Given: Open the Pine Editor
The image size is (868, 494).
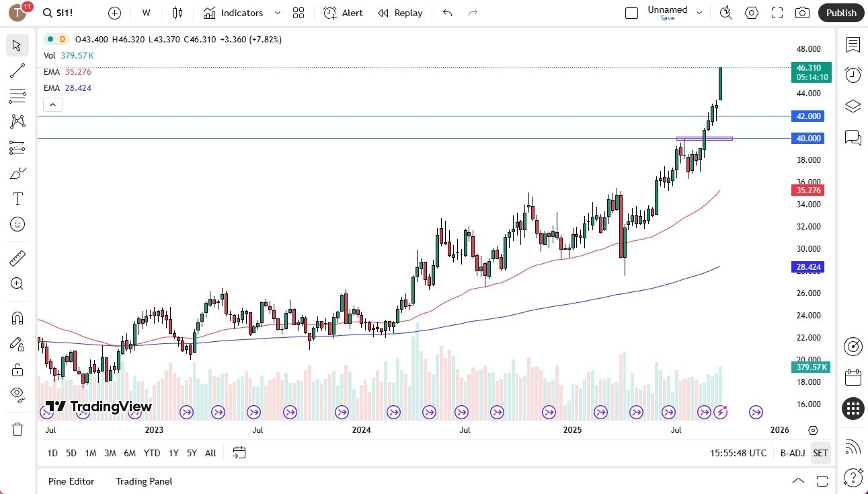Looking at the screenshot, I should click(71, 481).
